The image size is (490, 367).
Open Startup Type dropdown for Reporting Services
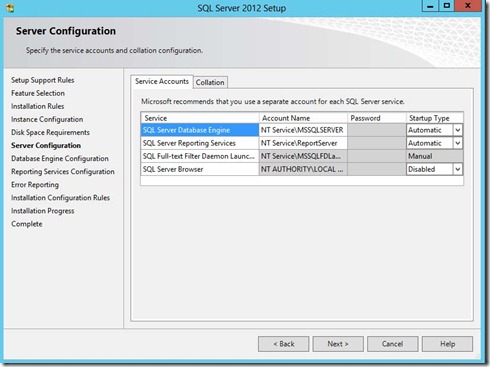pos(458,143)
